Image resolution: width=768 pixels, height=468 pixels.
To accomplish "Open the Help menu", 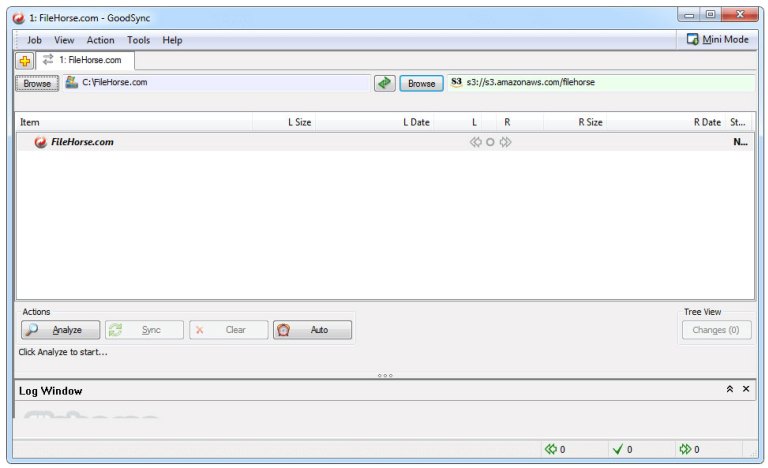I will tap(172, 40).
